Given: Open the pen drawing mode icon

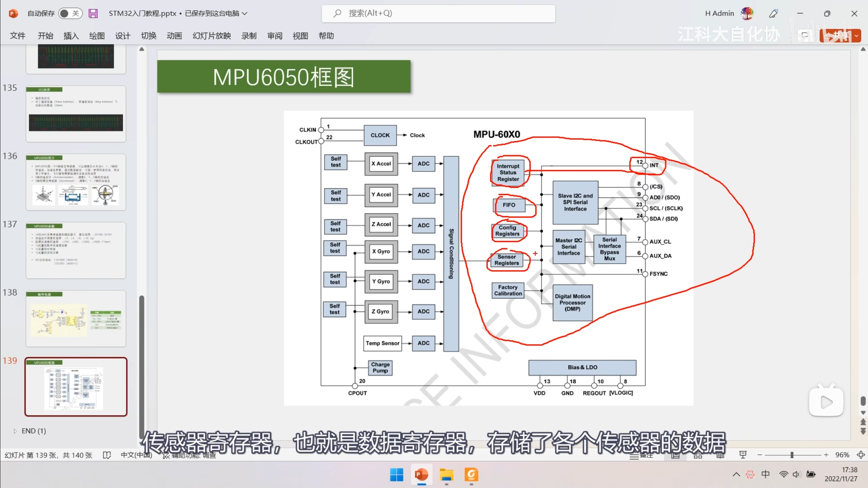Looking at the screenshot, I should click(773, 14).
